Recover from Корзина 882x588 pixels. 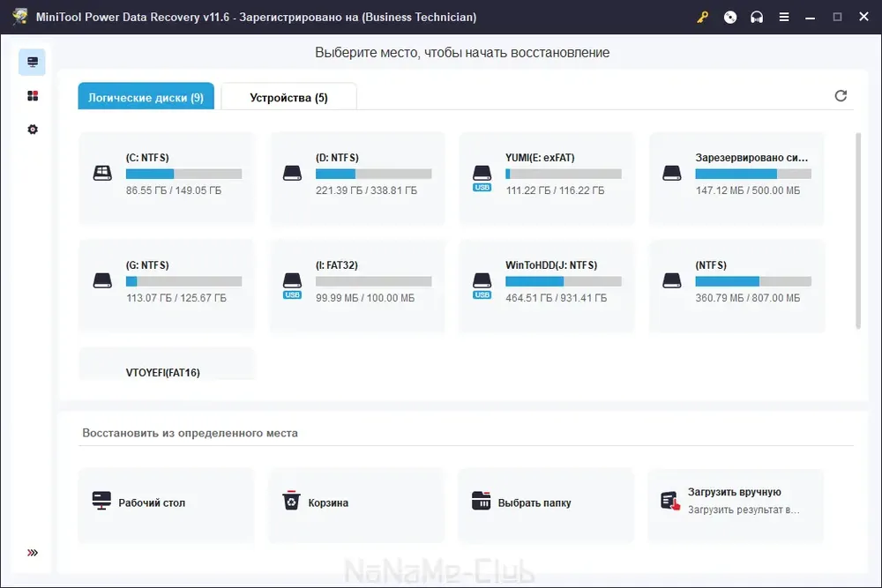(356, 504)
